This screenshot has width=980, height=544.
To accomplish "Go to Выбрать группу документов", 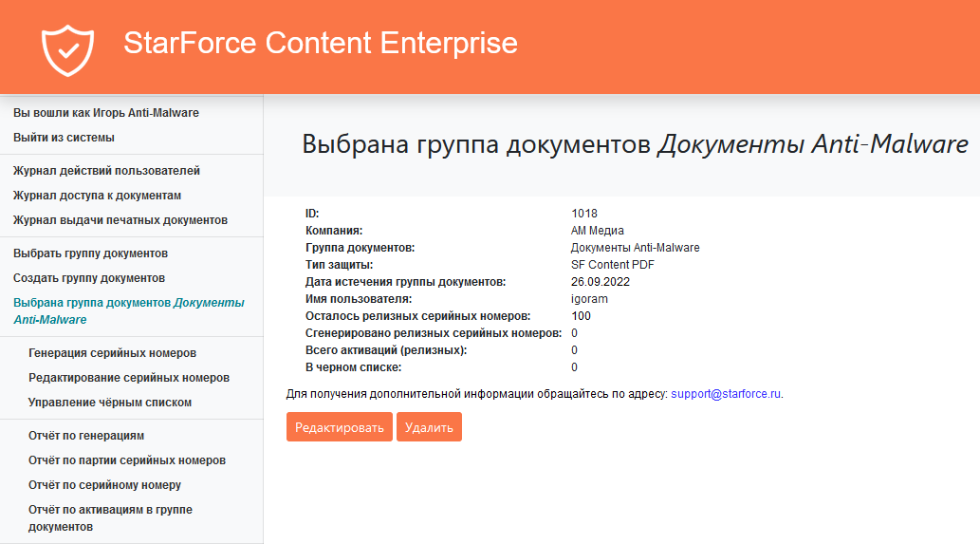I will click(90, 253).
